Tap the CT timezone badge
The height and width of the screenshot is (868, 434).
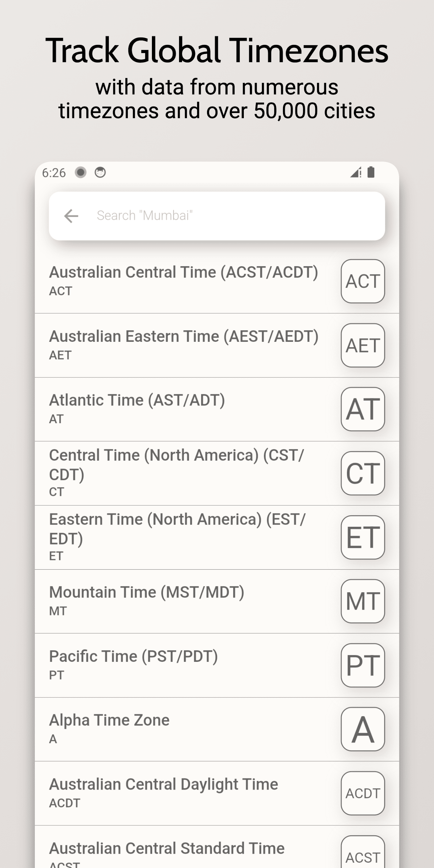pyautogui.click(x=363, y=473)
